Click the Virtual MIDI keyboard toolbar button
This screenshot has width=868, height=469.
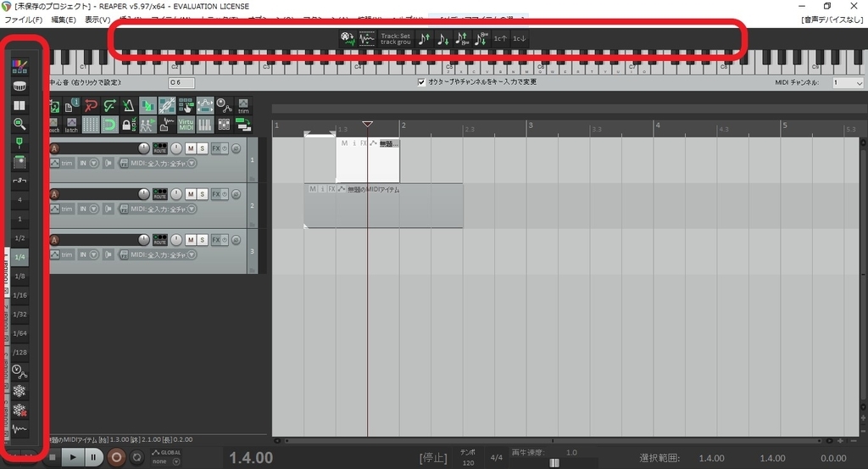click(186, 125)
